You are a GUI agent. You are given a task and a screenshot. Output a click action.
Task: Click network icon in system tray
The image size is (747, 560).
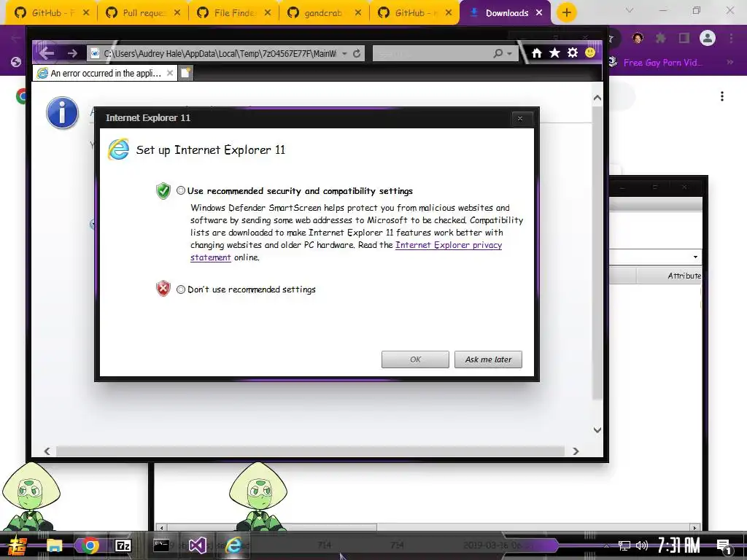tap(624, 545)
